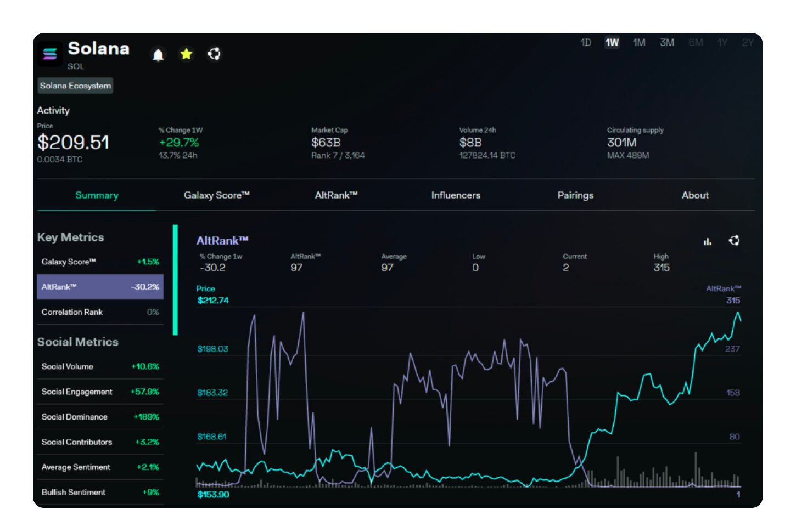This screenshot has width=796, height=532.
Task: Select the 2Y time range
Action: click(748, 43)
